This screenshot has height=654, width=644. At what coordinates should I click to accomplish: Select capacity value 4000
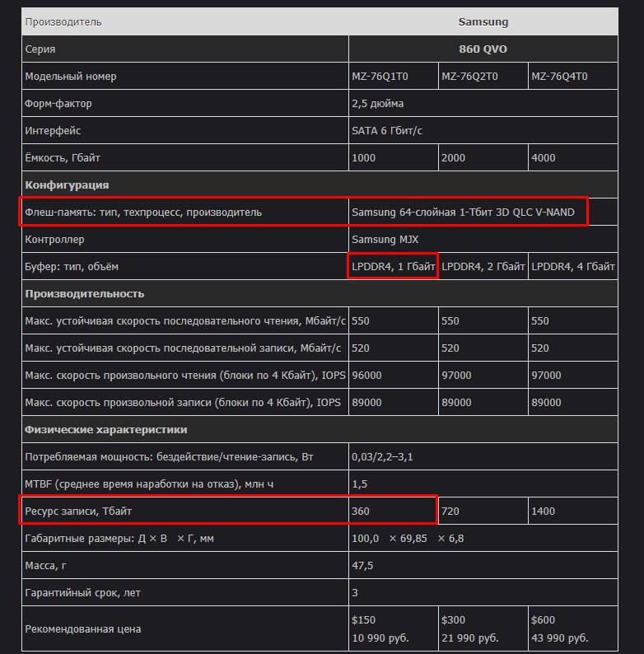tap(543, 158)
